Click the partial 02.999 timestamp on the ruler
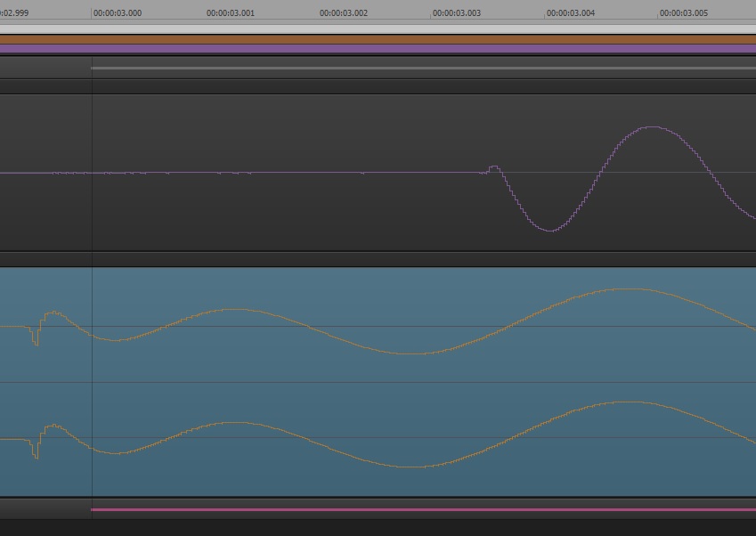The width and height of the screenshot is (756, 536). point(14,13)
